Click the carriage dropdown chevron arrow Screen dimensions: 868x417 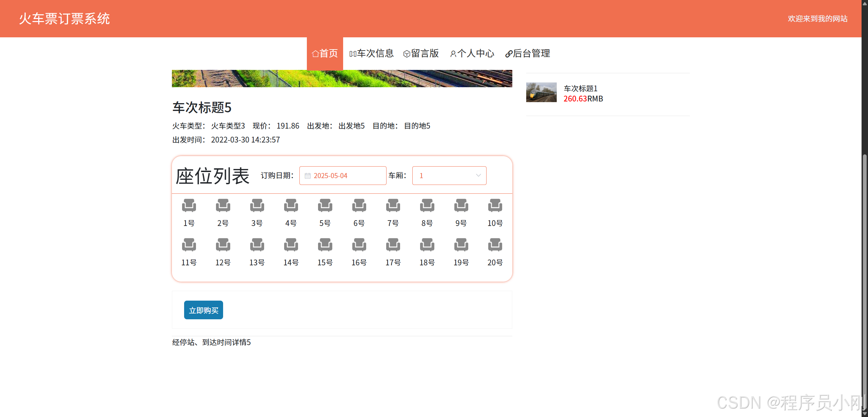[x=478, y=175]
